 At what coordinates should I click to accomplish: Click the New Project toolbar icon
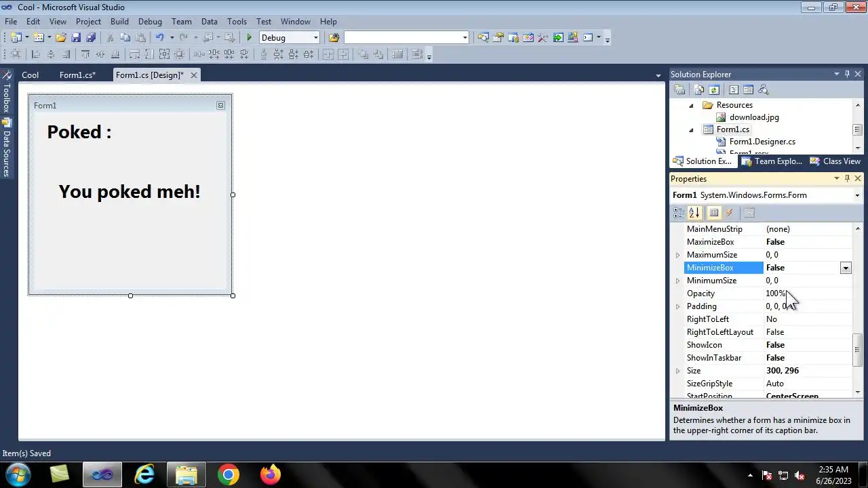[x=16, y=38]
